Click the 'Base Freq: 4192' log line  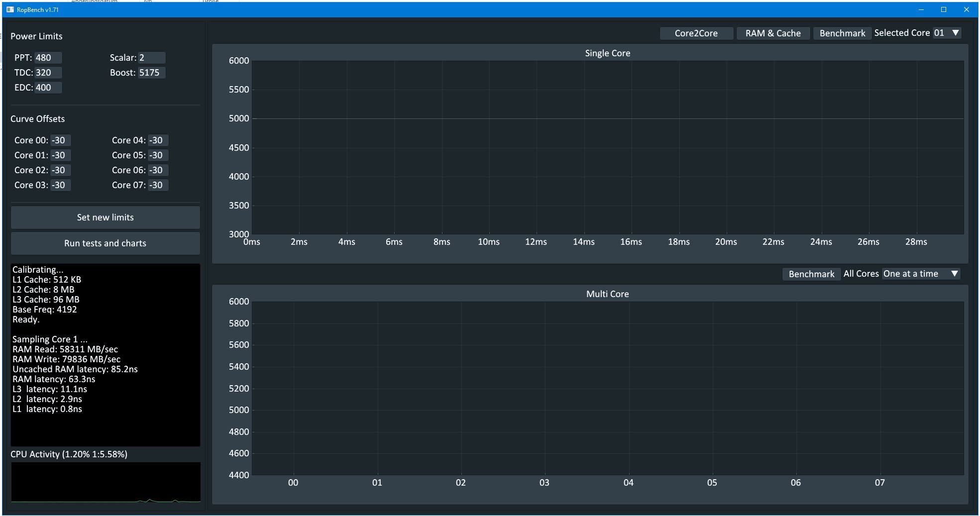45,310
